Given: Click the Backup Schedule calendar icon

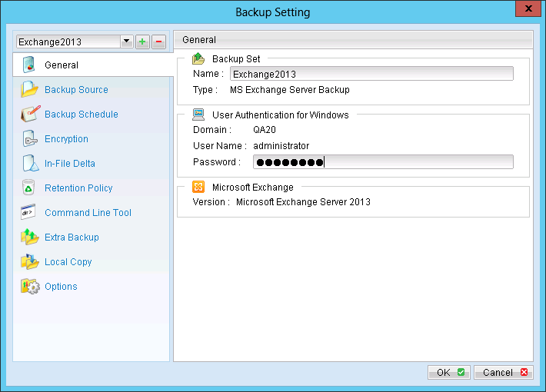Looking at the screenshot, I should pos(30,115).
